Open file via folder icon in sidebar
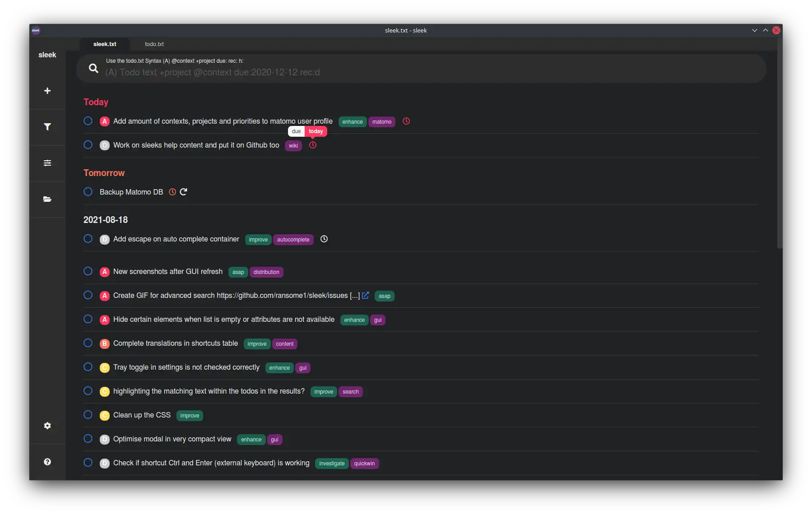The width and height of the screenshot is (812, 515). coord(47,199)
